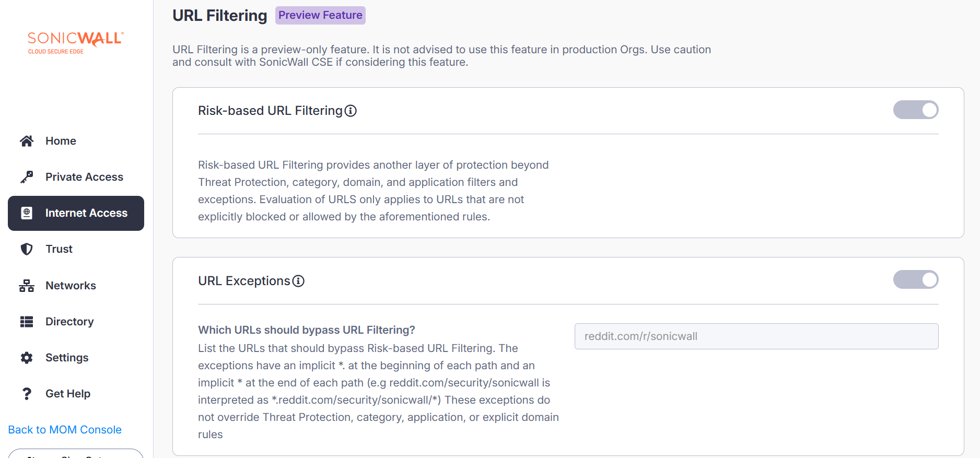Click the Trust shield icon

click(x=27, y=249)
